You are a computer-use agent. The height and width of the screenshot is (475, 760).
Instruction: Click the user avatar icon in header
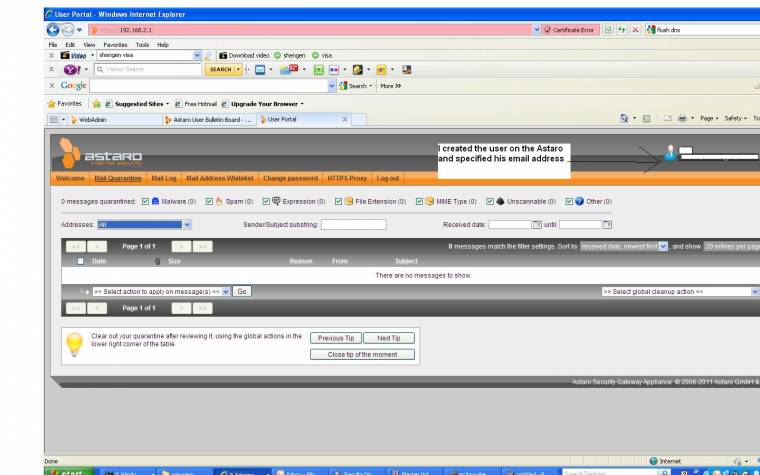[671, 153]
